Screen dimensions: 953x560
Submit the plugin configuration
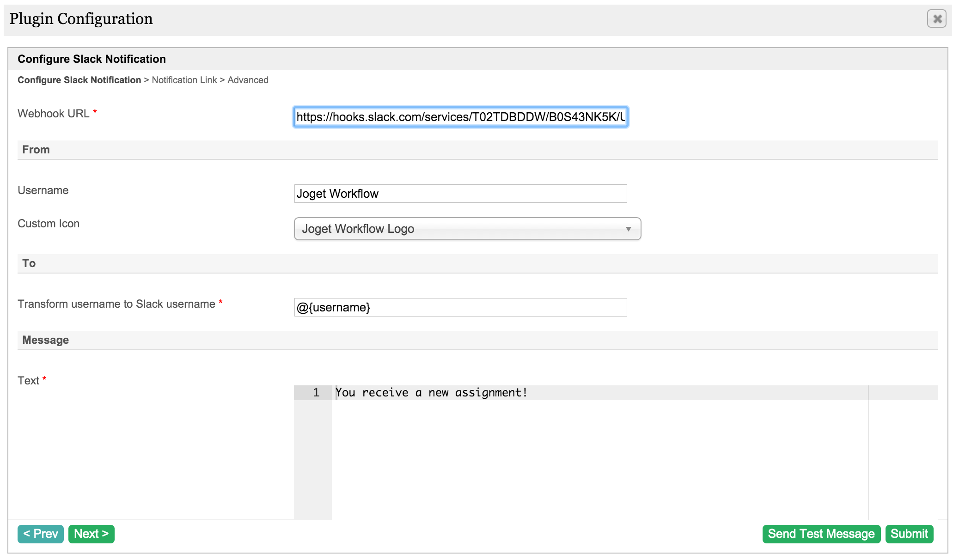909,534
